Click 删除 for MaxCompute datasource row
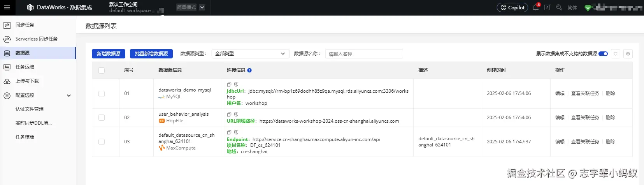Image resolution: width=644 pixels, height=185 pixels. [611, 142]
